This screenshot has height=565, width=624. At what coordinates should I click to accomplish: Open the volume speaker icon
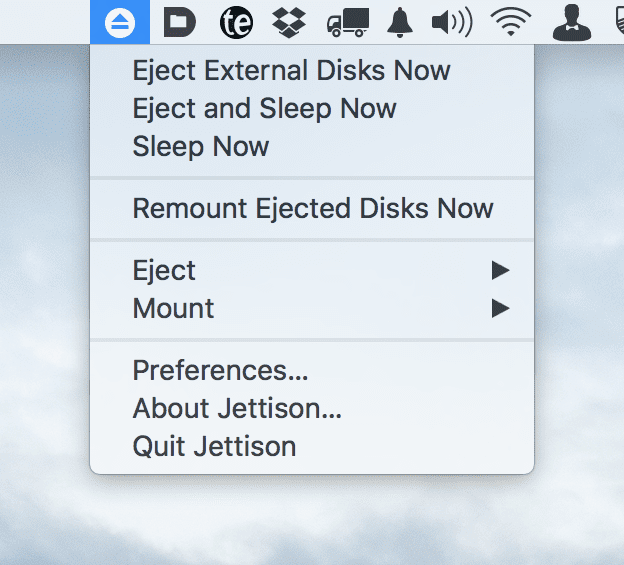click(x=451, y=22)
